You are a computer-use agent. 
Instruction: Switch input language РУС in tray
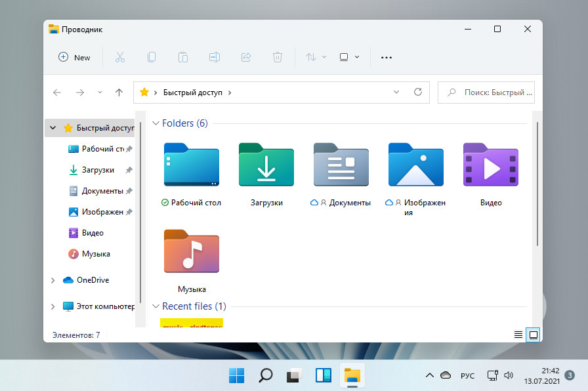pyautogui.click(x=467, y=376)
